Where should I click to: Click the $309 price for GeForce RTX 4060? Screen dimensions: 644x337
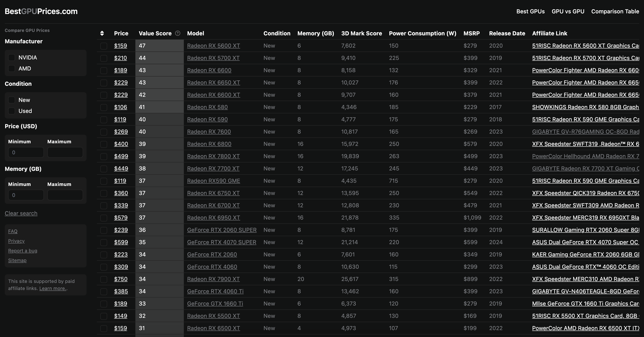[x=121, y=267]
